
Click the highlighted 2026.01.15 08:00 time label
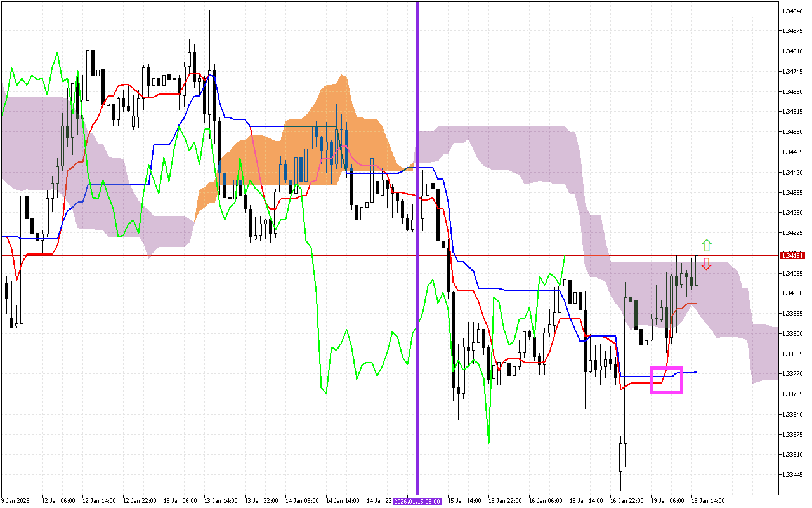[417, 502]
